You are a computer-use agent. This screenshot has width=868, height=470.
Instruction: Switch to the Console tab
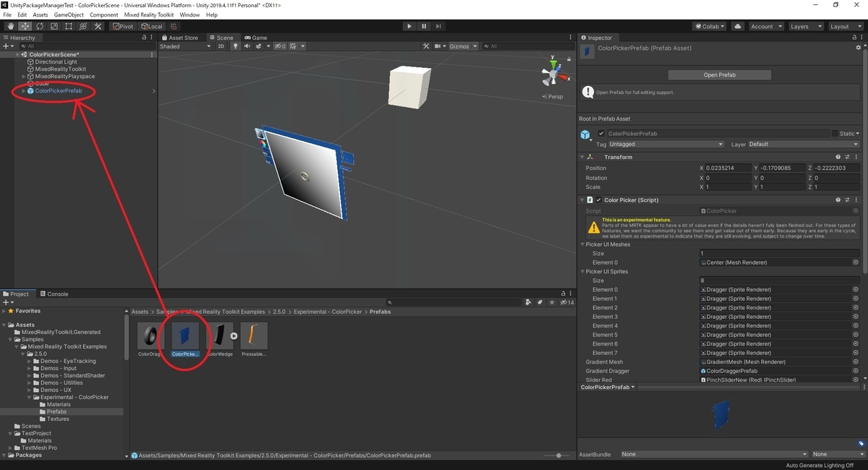pyautogui.click(x=54, y=294)
